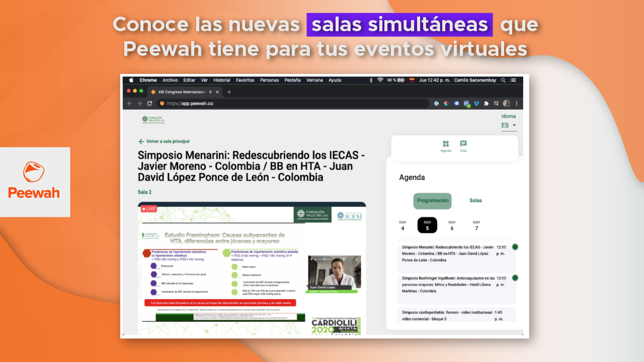Click the Sala 2 label

144,192
